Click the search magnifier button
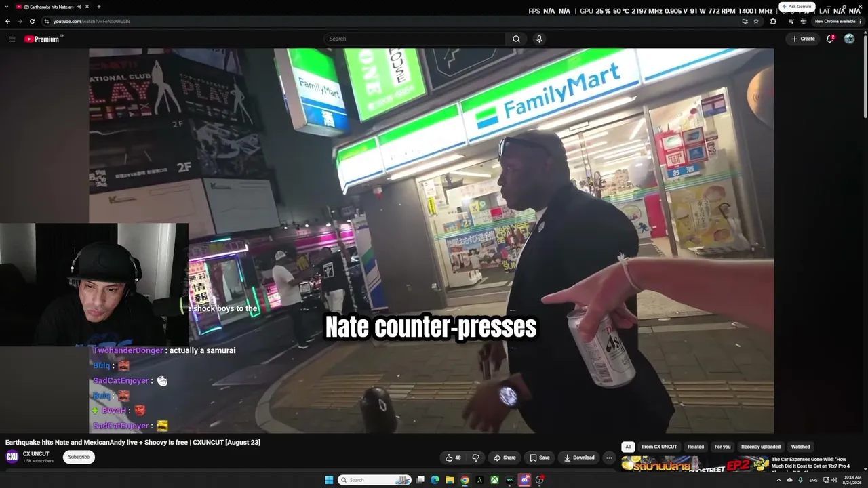 pyautogui.click(x=516, y=39)
